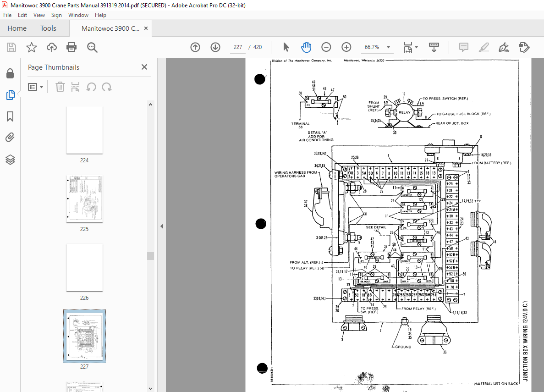This screenshot has width=544, height=392.
Task: Open the Sign menu
Action: [56, 15]
